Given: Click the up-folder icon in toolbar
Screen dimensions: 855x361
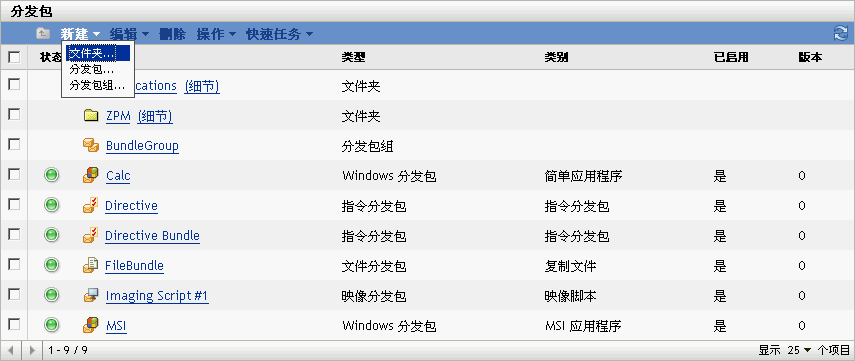Looking at the screenshot, I should [43, 34].
